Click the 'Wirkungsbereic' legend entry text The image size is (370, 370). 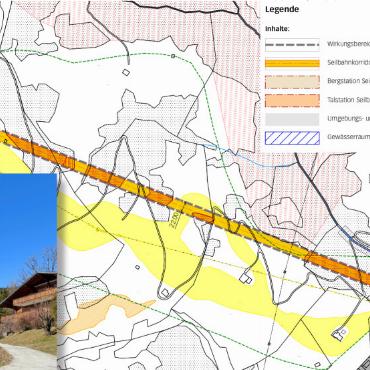click(348, 44)
